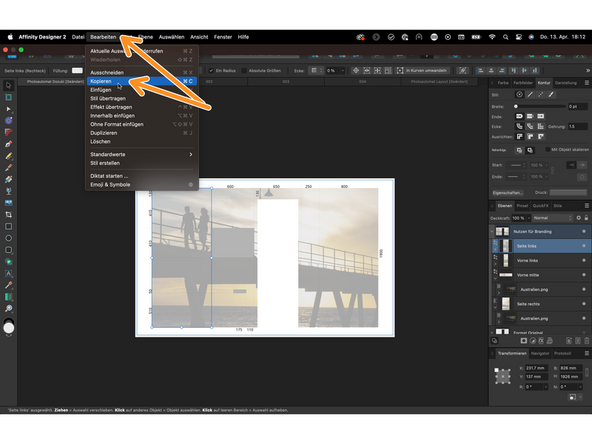
Task: Open the 'Fenster' menu
Action: 223,37
